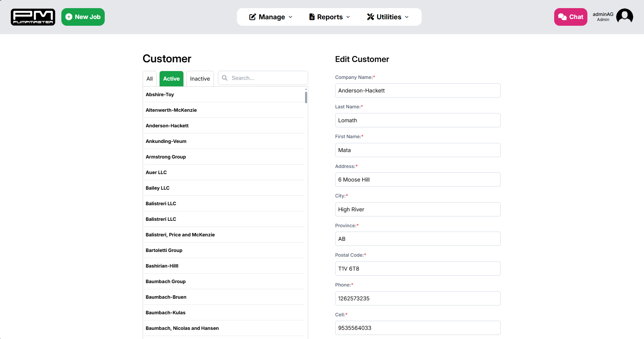Click the customer list scrollbar thumb
Screen dimensions: 644x339
tap(306, 97)
